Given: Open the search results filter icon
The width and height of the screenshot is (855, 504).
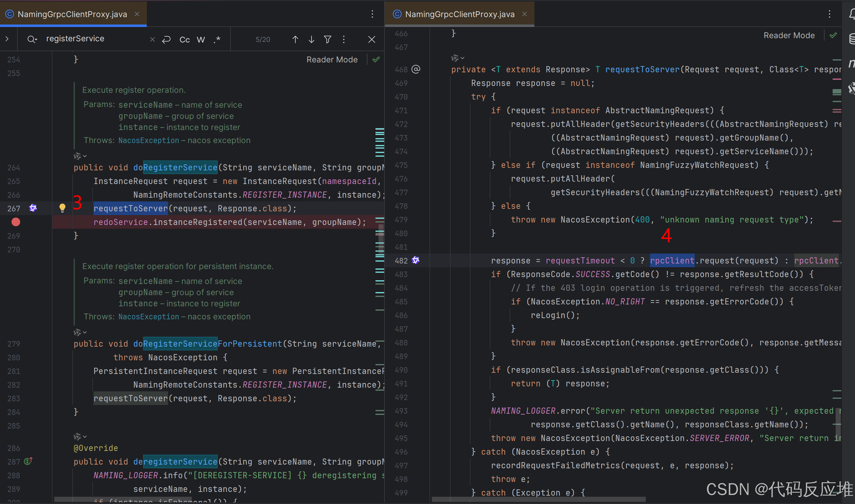Looking at the screenshot, I should [328, 39].
